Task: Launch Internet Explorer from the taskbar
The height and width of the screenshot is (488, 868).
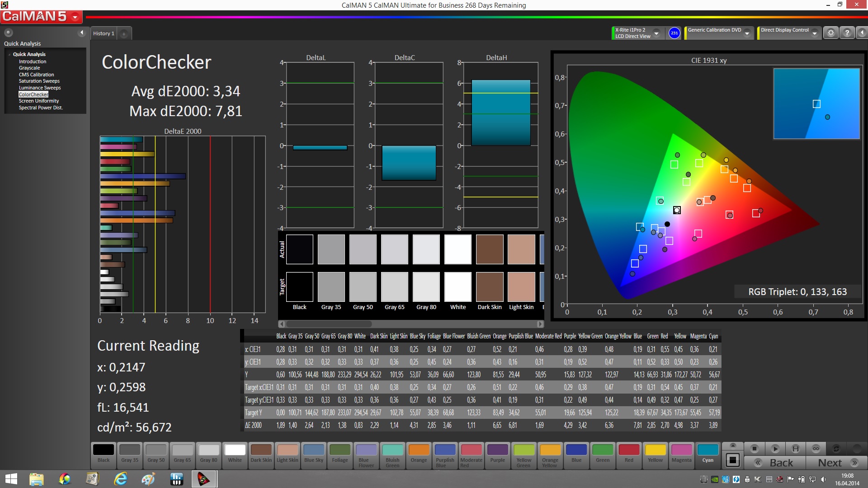Action: click(121, 479)
